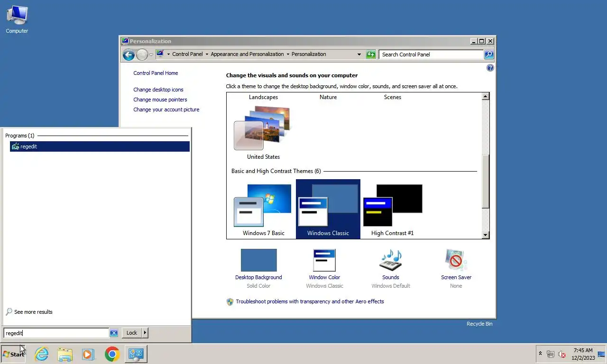The height and width of the screenshot is (364, 607).
Task: Click the Personalization taskbar button
Action: coord(136,354)
